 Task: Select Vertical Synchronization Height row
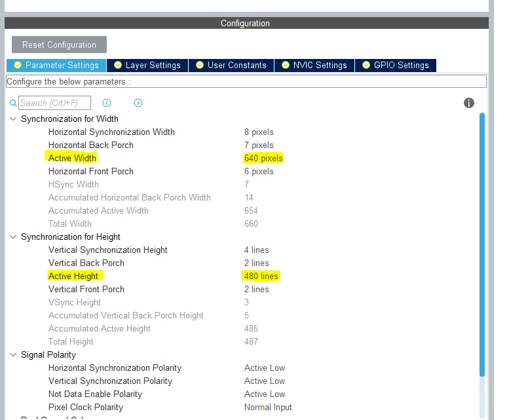point(108,250)
